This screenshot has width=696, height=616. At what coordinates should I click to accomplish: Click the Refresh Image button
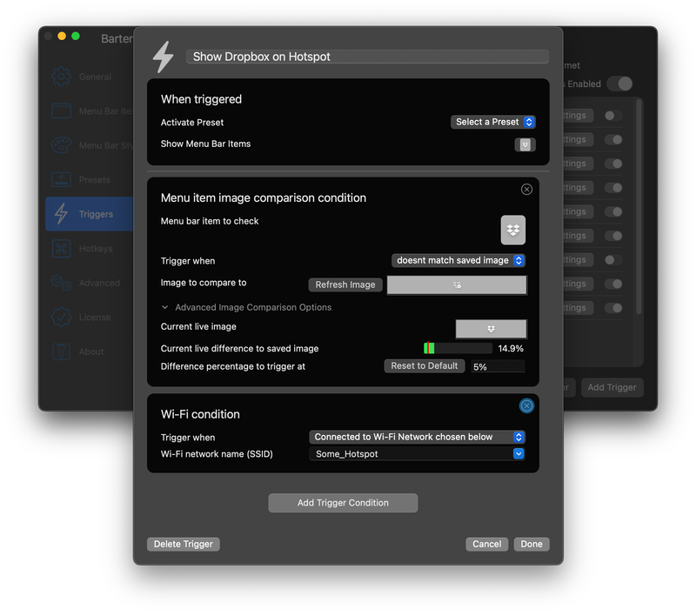click(x=345, y=285)
